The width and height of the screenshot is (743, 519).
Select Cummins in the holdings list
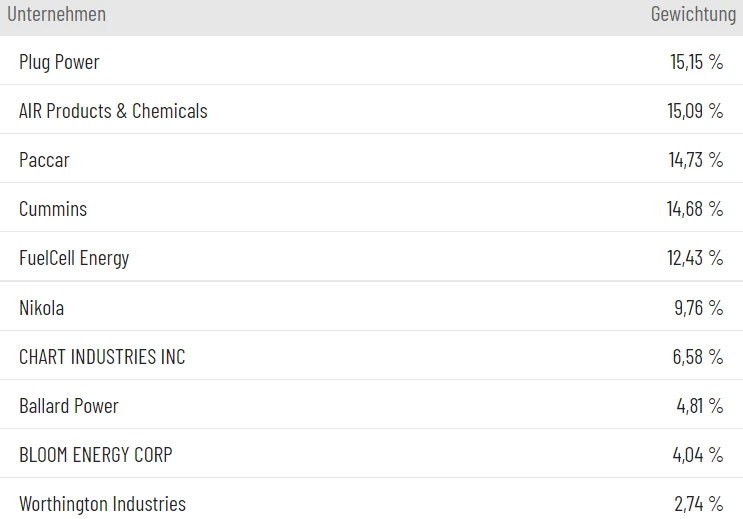coord(53,209)
